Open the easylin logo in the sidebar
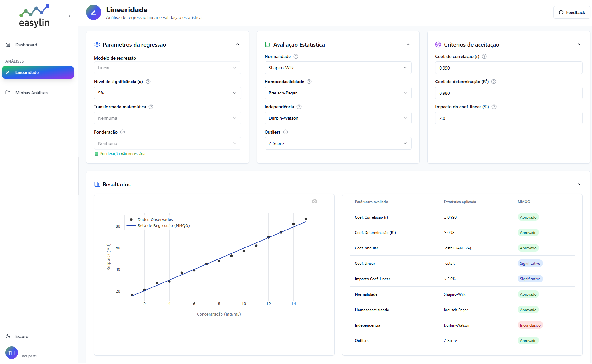The height and width of the screenshot is (364, 592). (x=34, y=16)
